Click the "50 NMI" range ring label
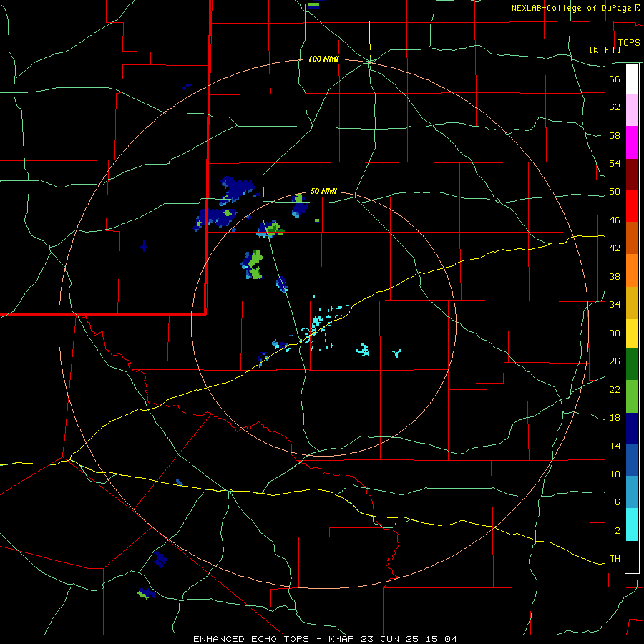Image resolution: width=644 pixels, height=644 pixels. pyautogui.click(x=323, y=191)
